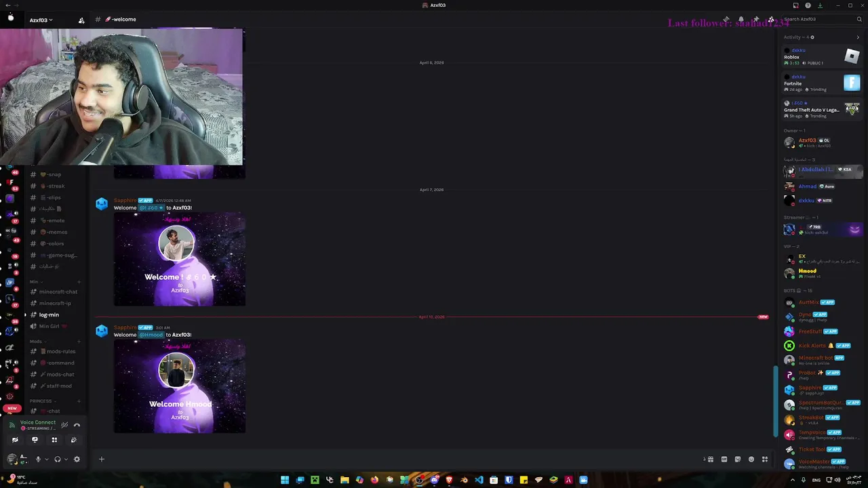Open the -game-sug... channel
Image resolution: width=868 pixels, height=488 pixels.
tap(56, 255)
